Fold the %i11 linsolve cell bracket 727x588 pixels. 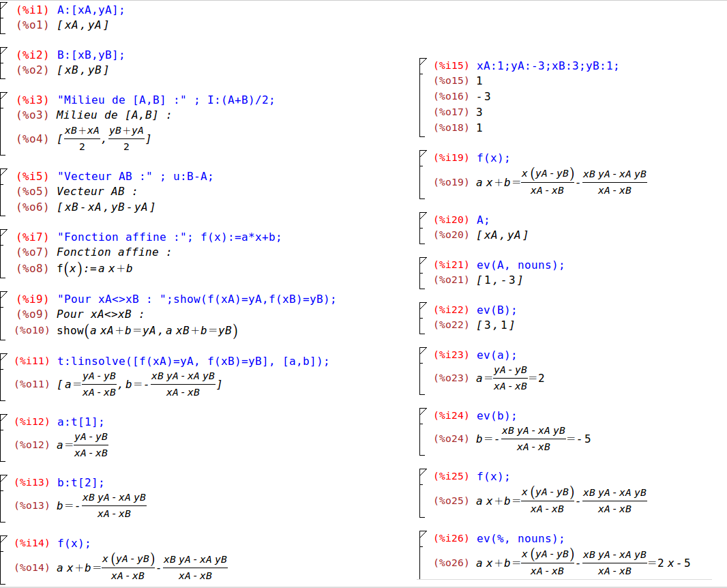pyautogui.click(x=4, y=356)
